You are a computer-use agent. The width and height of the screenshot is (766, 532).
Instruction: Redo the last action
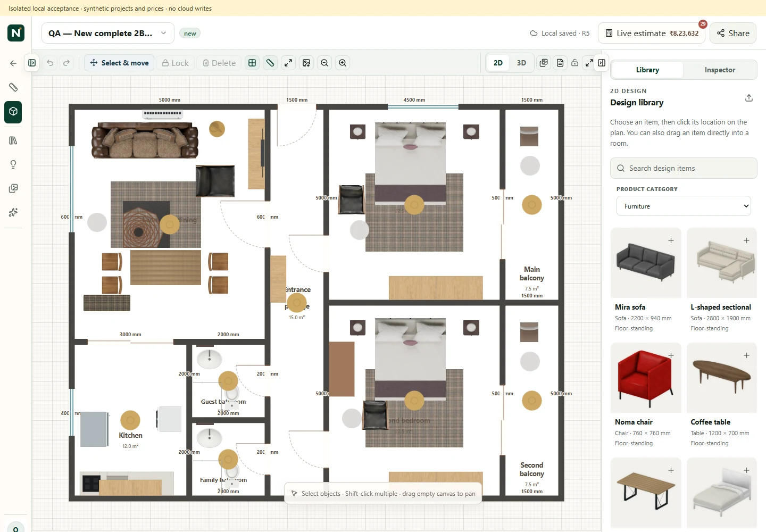tap(66, 63)
